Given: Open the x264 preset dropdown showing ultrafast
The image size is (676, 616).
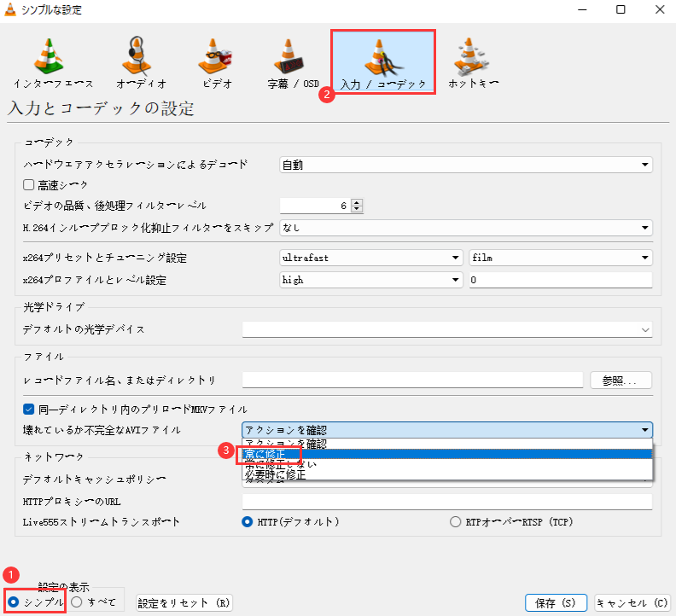Looking at the screenshot, I should (x=370, y=258).
